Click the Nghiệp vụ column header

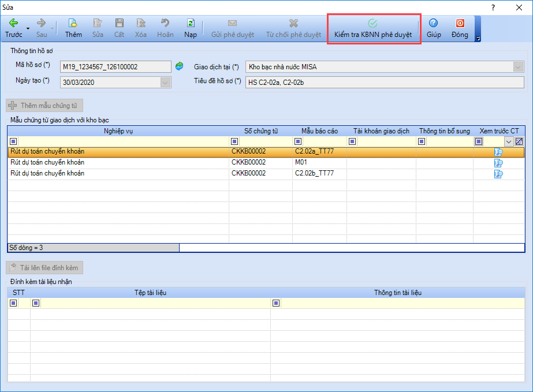(x=118, y=131)
